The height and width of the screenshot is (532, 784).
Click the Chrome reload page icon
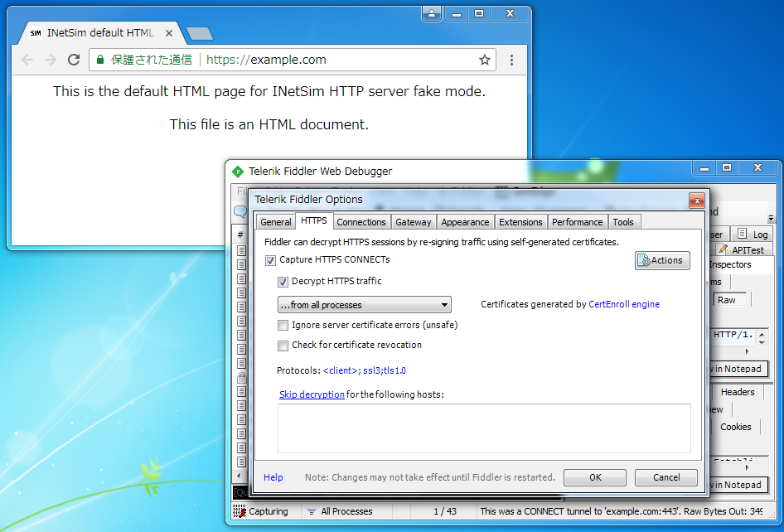74,60
